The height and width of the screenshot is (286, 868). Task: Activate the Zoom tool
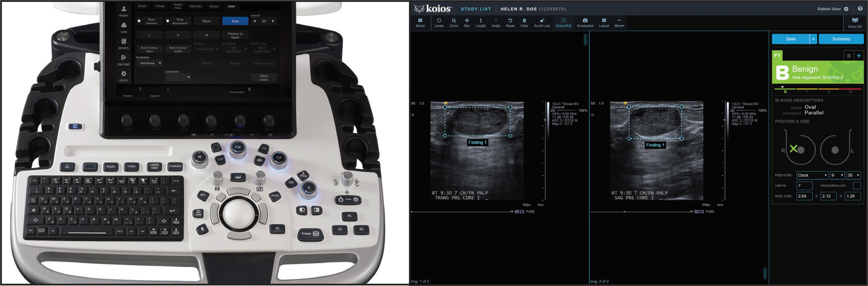(x=454, y=23)
